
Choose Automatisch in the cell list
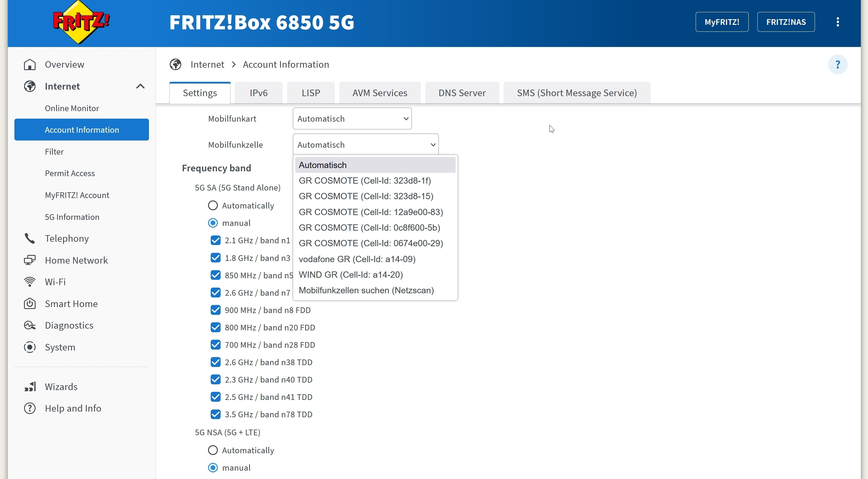375,165
